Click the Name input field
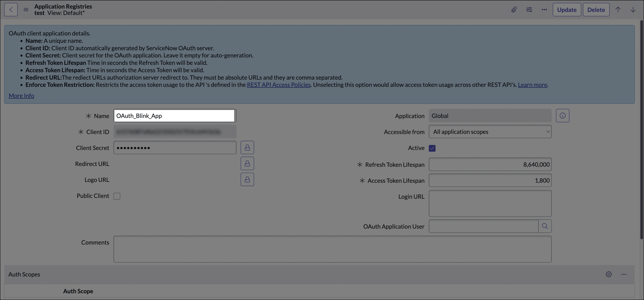This screenshot has width=644, height=300. [x=174, y=116]
